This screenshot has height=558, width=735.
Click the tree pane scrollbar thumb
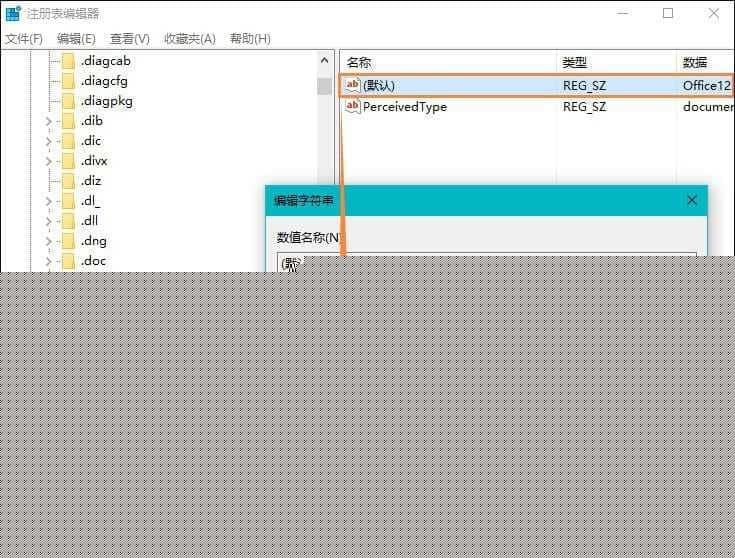tap(324, 86)
